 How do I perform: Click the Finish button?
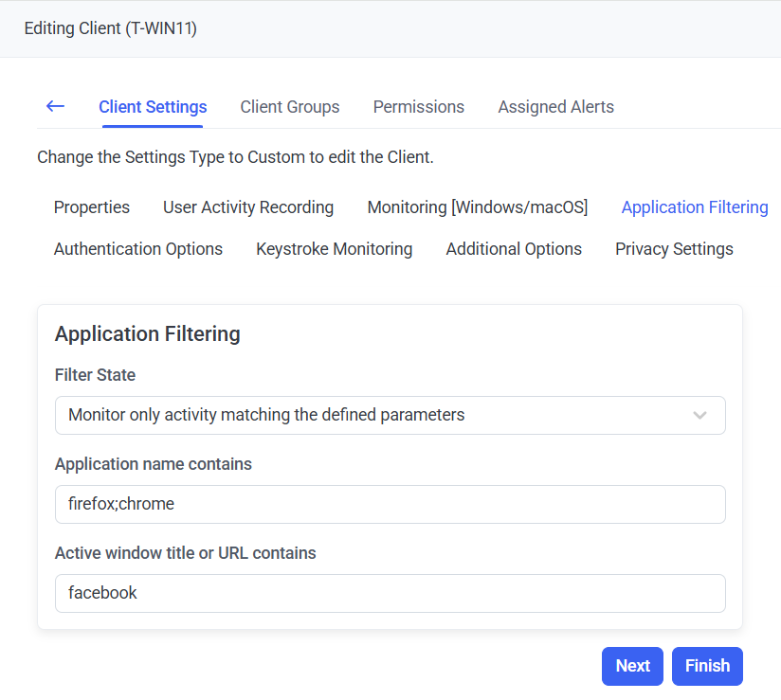point(707,666)
